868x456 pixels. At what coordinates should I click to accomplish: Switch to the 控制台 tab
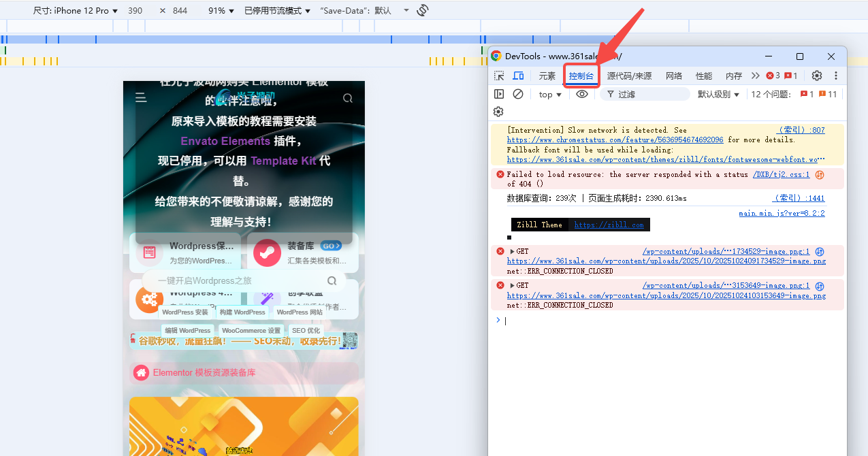581,76
